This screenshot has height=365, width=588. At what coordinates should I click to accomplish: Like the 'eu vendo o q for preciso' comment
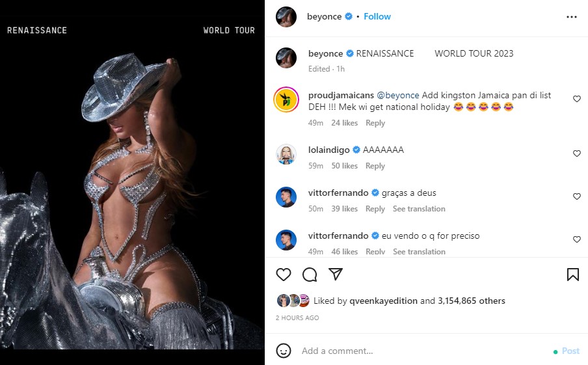pyautogui.click(x=576, y=239)
